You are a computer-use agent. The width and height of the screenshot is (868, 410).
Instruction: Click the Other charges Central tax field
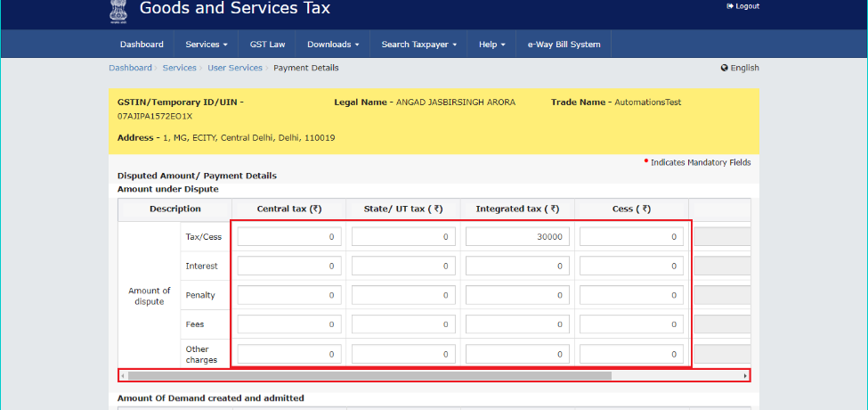(x=289, y=354)
